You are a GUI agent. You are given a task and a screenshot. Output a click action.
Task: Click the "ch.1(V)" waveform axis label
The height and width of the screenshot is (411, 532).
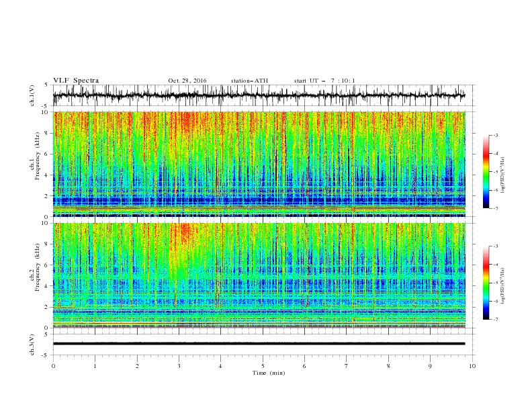tap(32, 95)
